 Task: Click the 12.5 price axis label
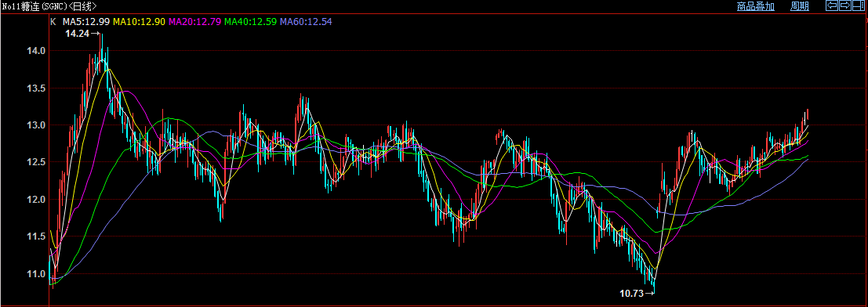[x=37, y=162]
